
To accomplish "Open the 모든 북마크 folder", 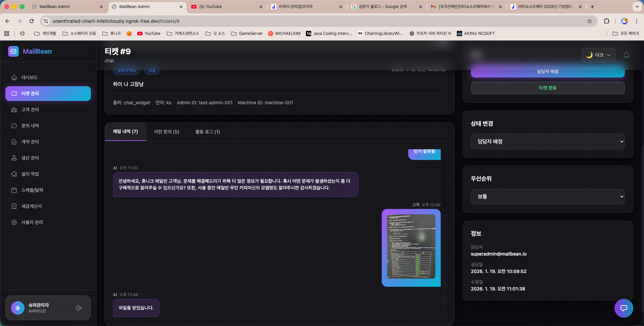I will 626,34.
